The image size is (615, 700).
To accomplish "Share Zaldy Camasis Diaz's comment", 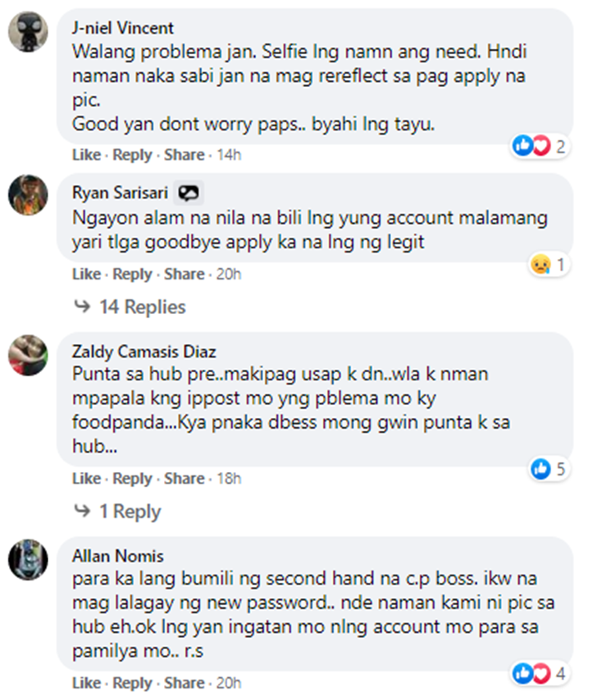I will pos(184,479).
